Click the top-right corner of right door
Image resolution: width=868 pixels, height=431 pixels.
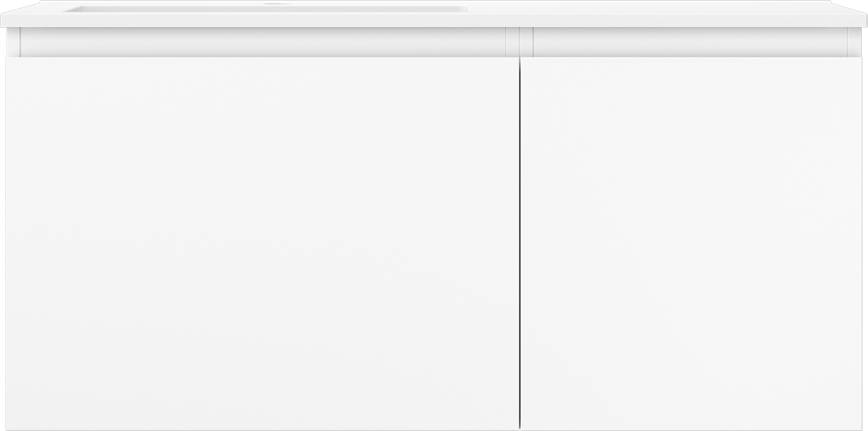click(861, 58)
